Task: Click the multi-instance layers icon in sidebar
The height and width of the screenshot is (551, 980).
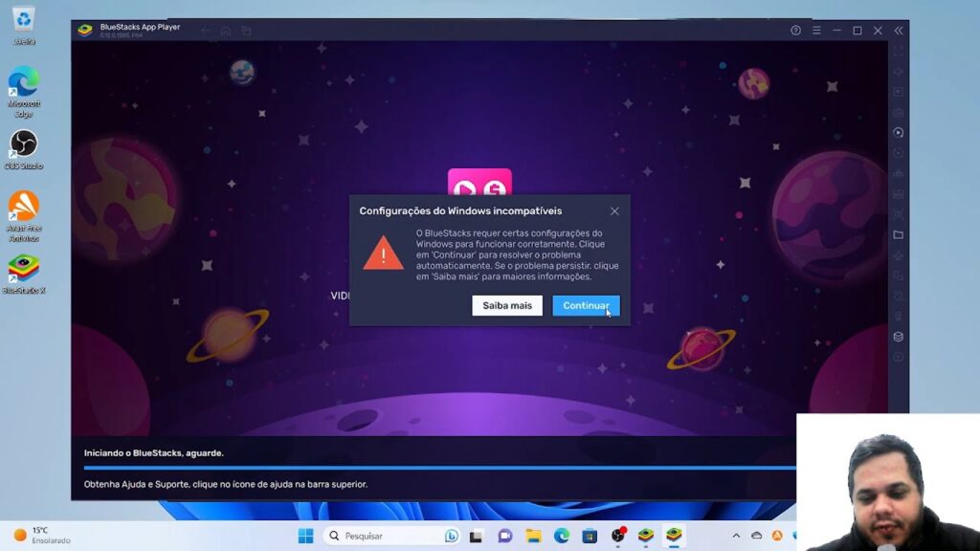Action: (x=898, y=337)
